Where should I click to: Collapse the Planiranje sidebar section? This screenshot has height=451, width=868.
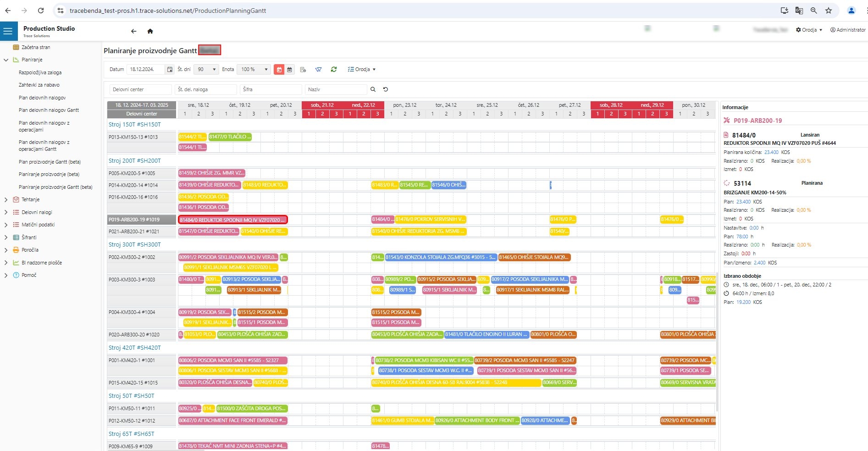click(6, 60)
